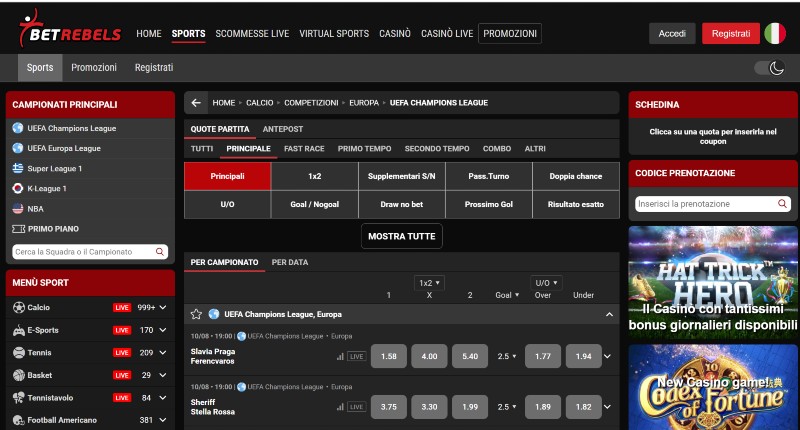Screen dimensions: 800x430
Task: Expand the Basket sport menu
Action: (x=163, y=375)
